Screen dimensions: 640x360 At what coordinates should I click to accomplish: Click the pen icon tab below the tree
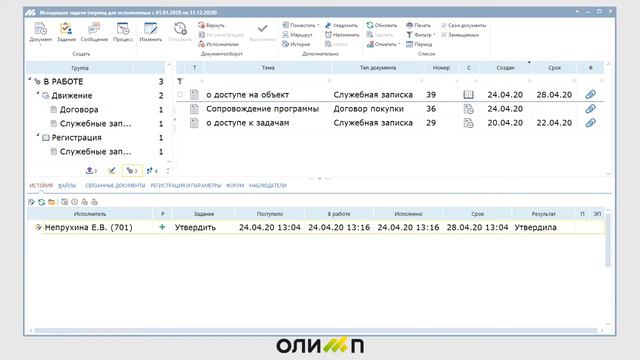[x=111, y=171]
